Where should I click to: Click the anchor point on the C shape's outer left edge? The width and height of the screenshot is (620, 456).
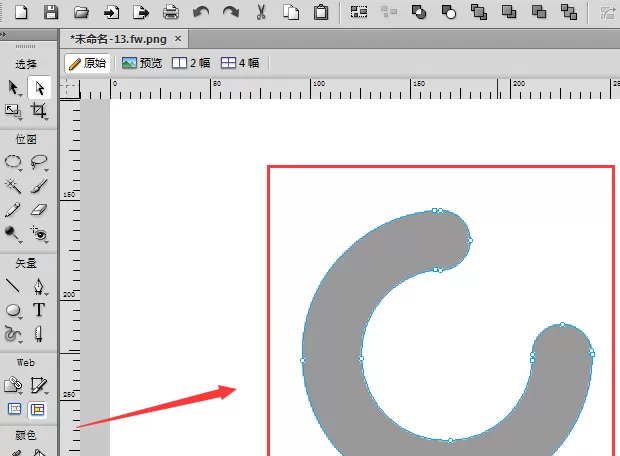point(303,360)
